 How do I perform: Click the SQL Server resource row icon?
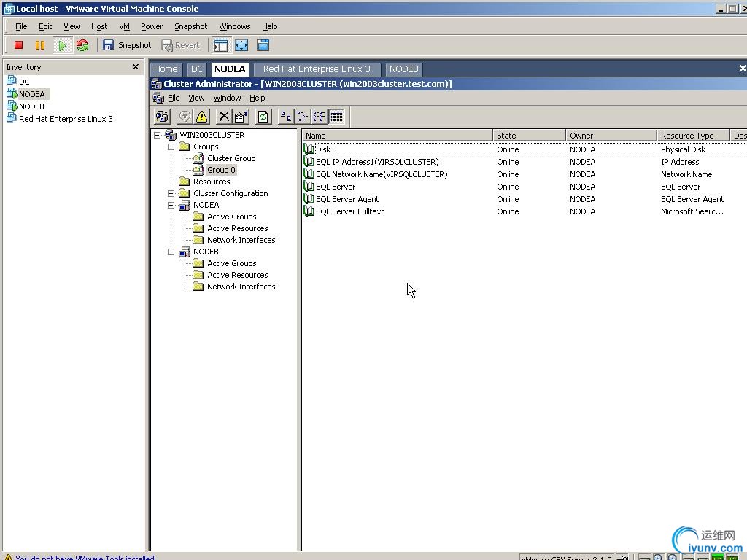(309, 187)
